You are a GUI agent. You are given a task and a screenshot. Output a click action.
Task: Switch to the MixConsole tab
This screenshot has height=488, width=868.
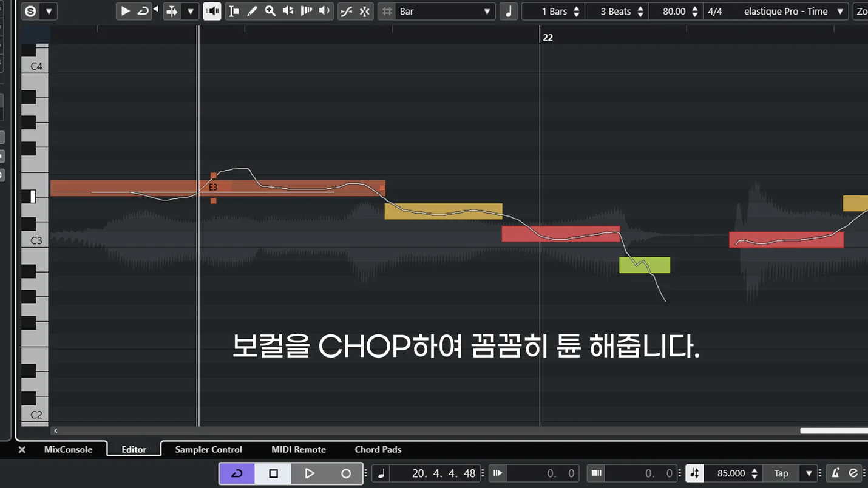[68, 450]
